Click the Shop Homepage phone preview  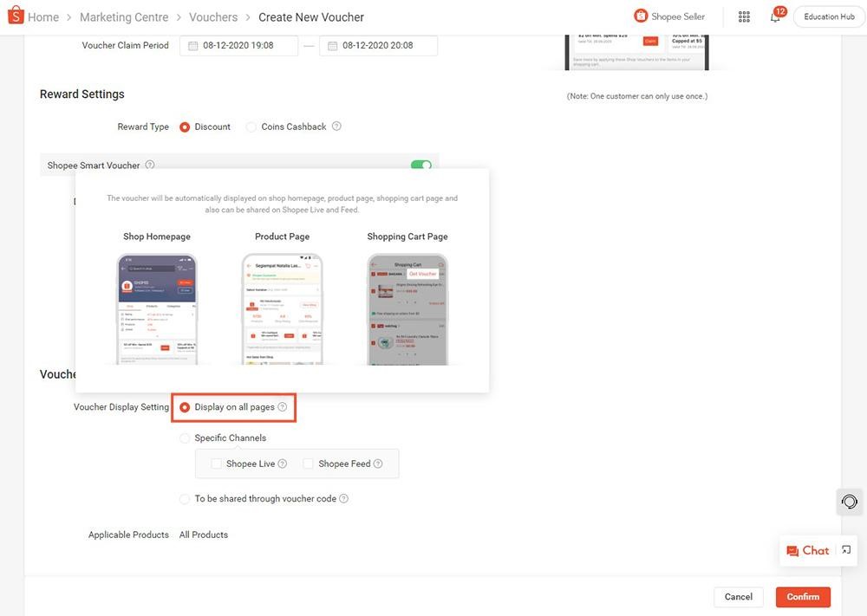[157, 308]
